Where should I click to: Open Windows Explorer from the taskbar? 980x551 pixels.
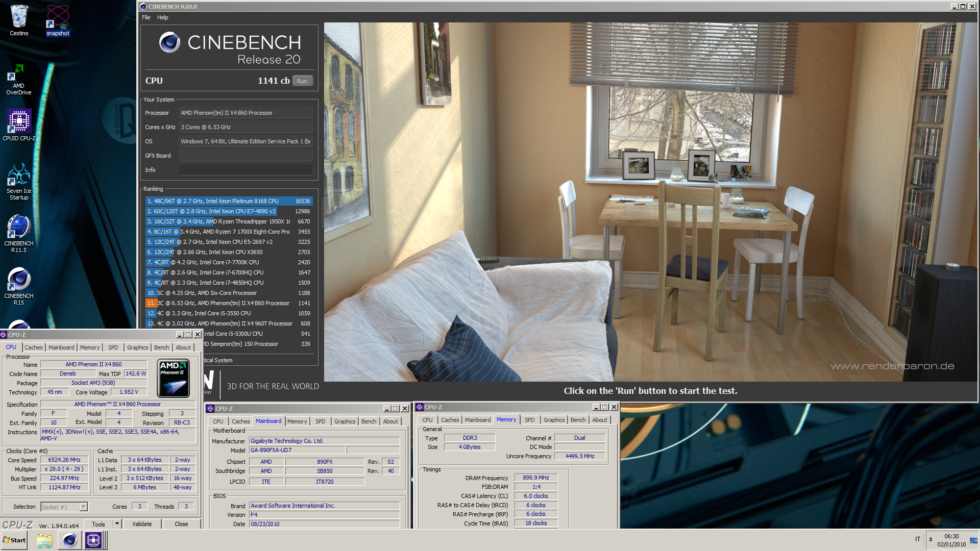point(44,540)
